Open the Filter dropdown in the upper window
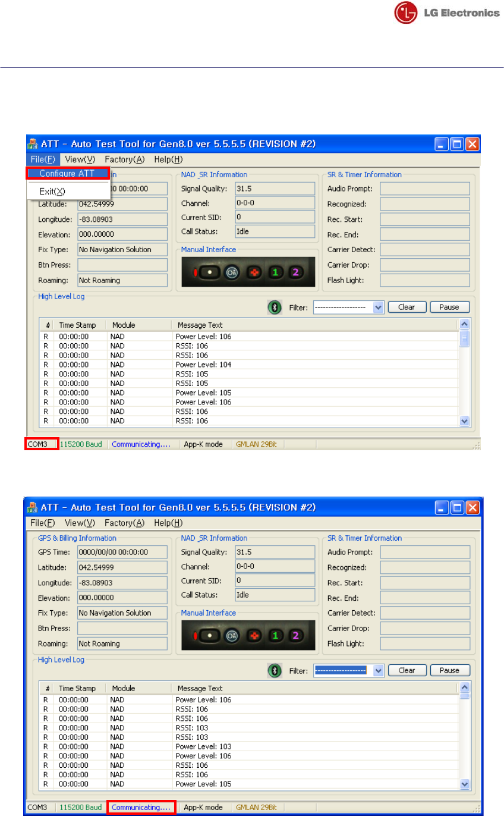Screen dimensions: 504x816 coord(379,307)
